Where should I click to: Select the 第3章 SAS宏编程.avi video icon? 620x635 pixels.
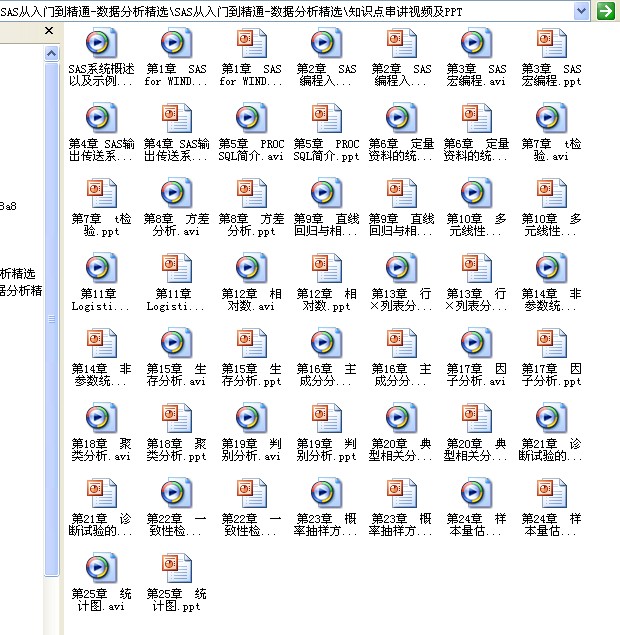coord(476,43)
